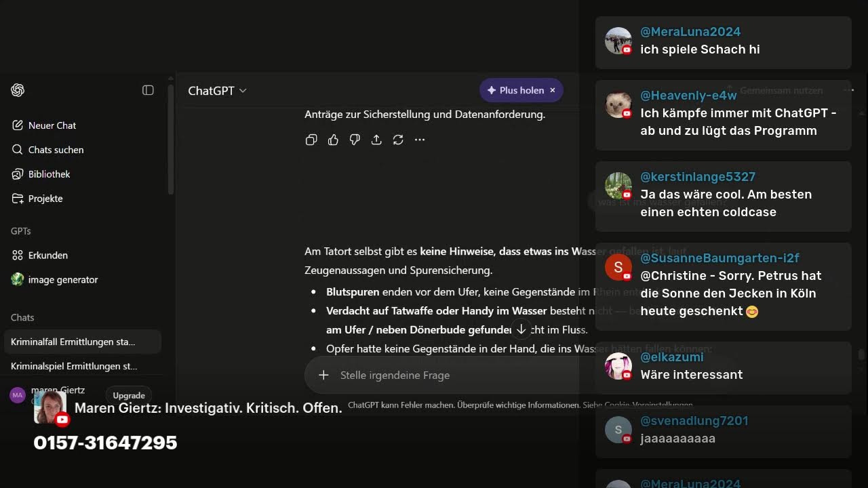868x488 pixels.
Task: Regenerate the response with the refresh icon
Action: click(398, 140)
